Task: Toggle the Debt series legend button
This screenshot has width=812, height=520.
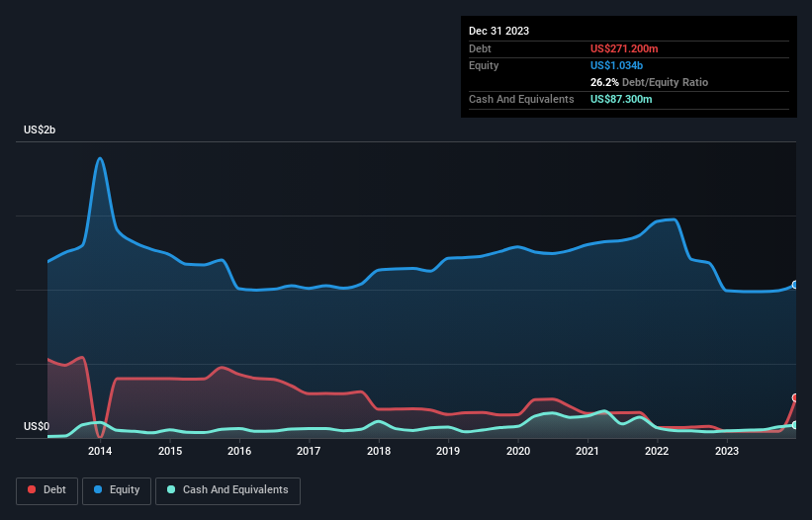Action: click(x=47, y=490)
